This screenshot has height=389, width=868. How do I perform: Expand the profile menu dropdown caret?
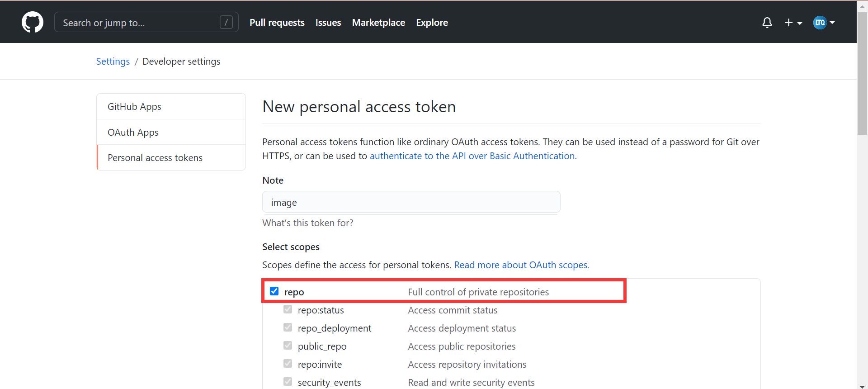tap(832, 23)
